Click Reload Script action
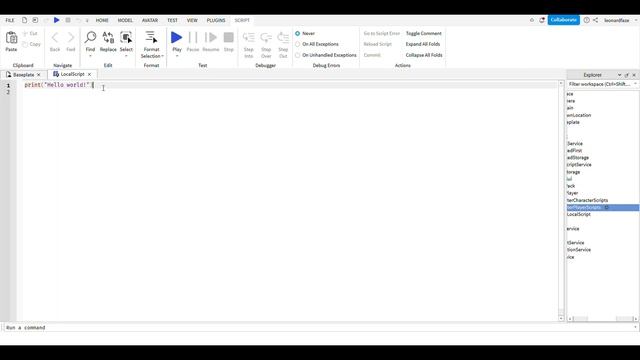The image size is (640, 360). pyautogui.click(x=378, y=44)
